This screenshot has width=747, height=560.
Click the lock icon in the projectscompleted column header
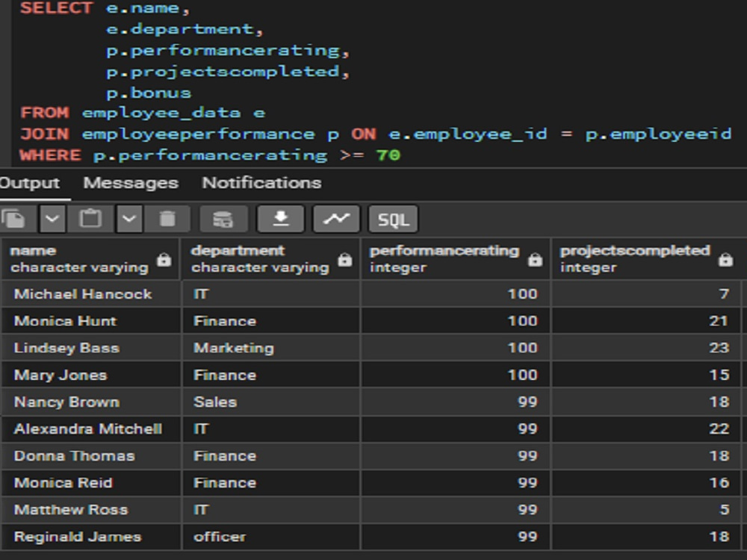point(725,260)
